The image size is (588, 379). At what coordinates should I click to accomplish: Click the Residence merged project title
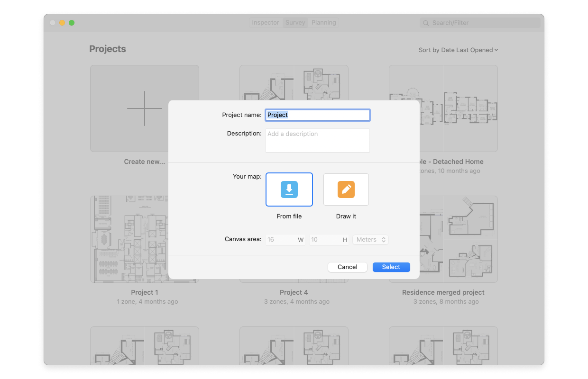click(443, 292)
